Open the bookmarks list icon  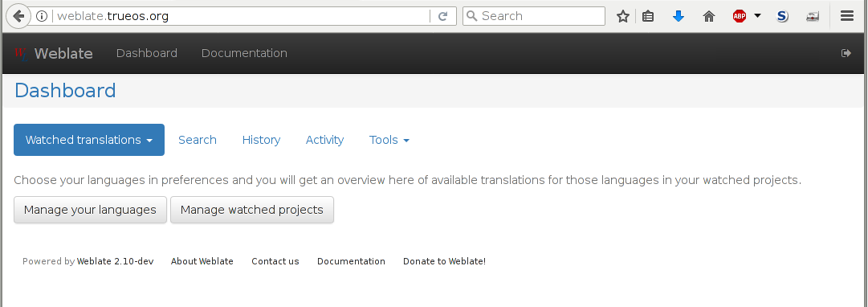click(648, 16)
